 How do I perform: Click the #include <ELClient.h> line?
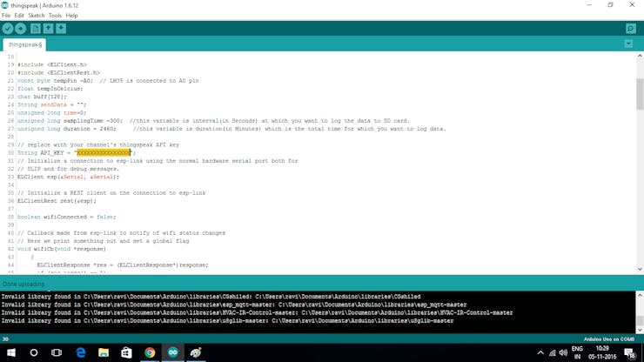coord(52,64)
